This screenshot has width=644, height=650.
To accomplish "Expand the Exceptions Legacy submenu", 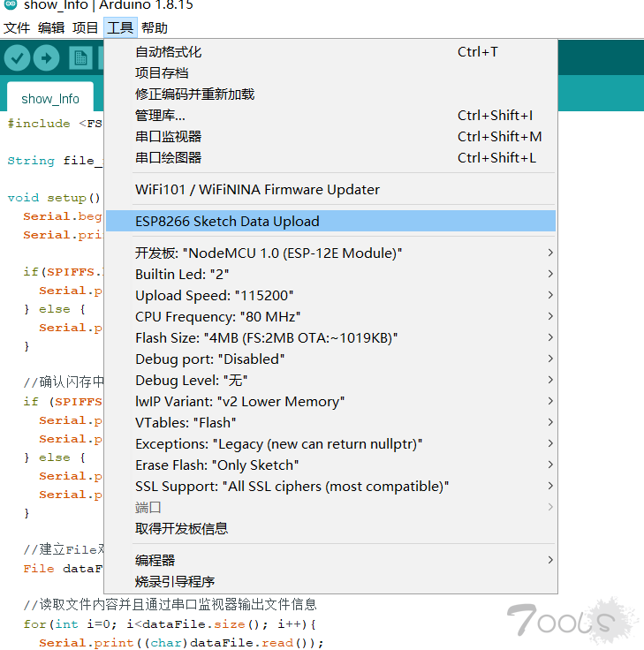I will coord(330,443).
